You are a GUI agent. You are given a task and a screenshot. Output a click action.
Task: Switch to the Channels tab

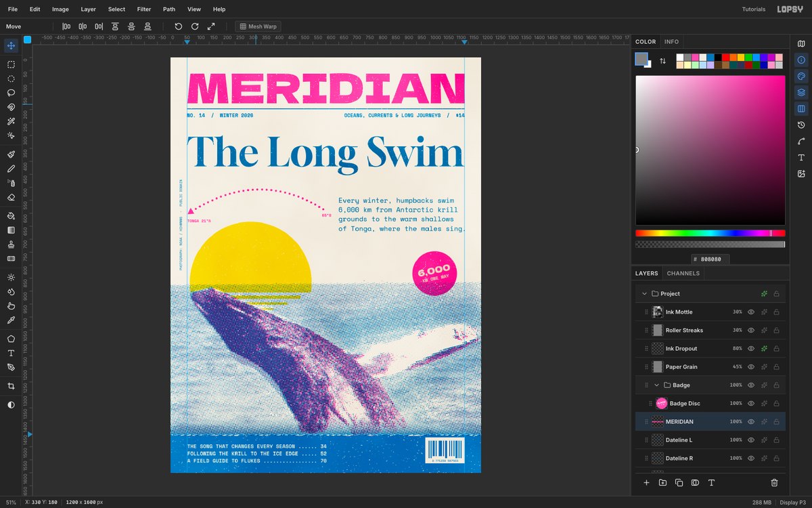pos(683,274)
